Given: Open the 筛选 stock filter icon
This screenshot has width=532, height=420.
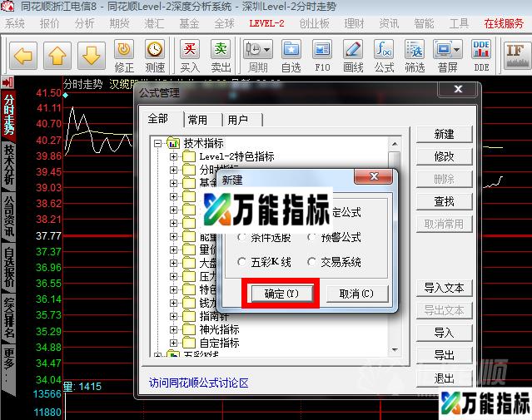Looking at the screenshot, I should pyautogui.click(x=415, y=56).
